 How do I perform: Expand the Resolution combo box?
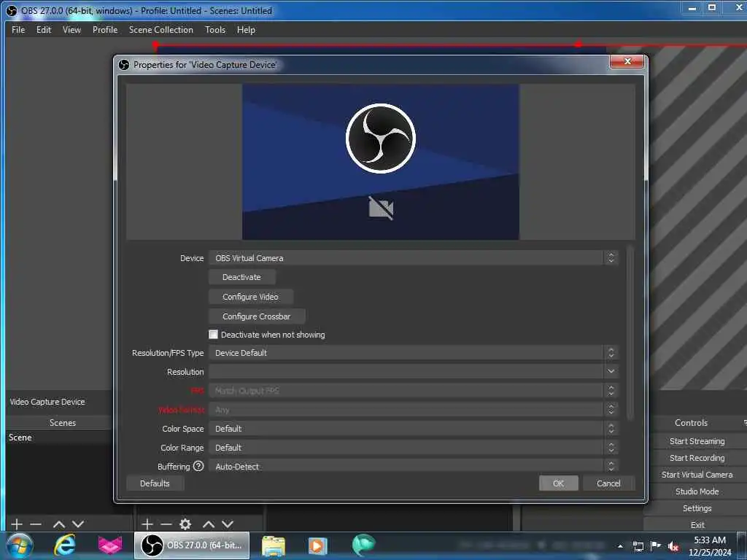pyautogui.click(x=414, y=372)
